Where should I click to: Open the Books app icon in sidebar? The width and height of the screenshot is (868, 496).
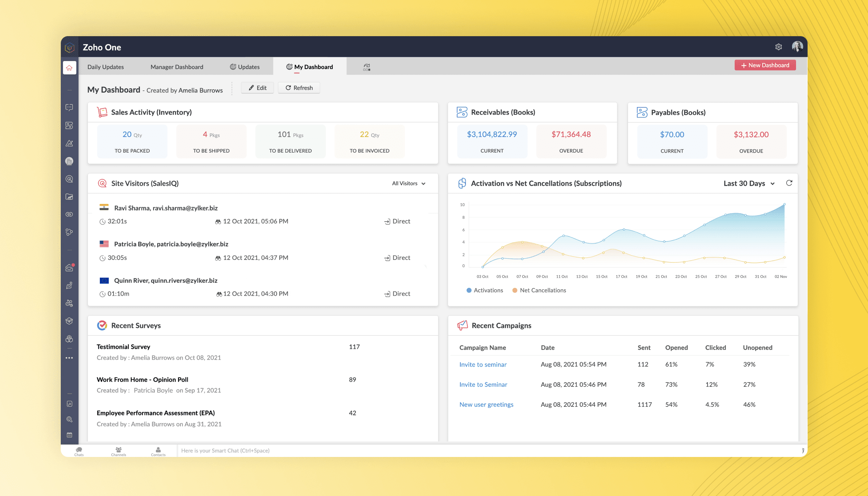(69, 125)
